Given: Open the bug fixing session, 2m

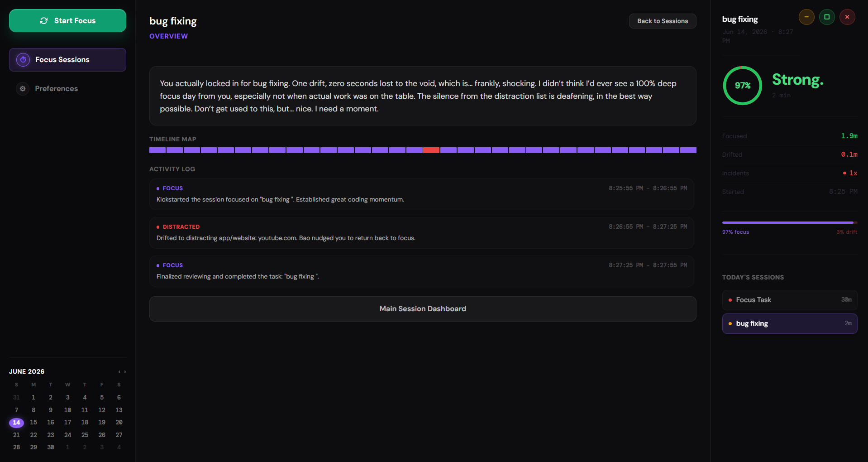Looking at the screenshot, I should click(x=790, y=323).
